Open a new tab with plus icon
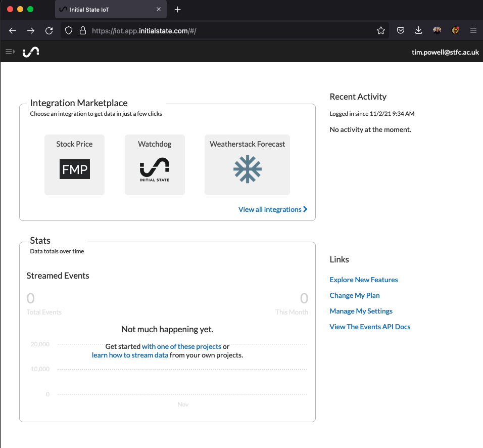Viewport: 483px width, 448px height. pos(177,10)
